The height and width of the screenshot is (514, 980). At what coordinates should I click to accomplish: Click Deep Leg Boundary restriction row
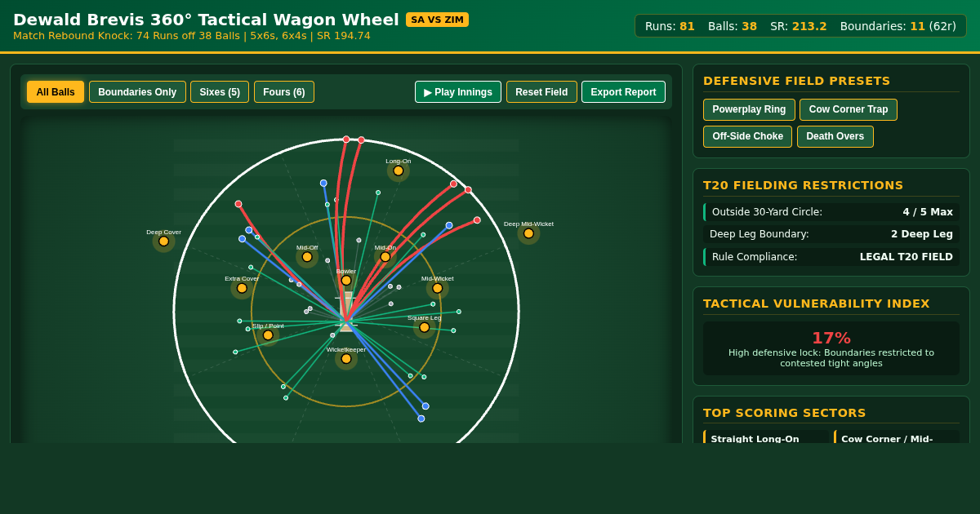coord(831,234)
